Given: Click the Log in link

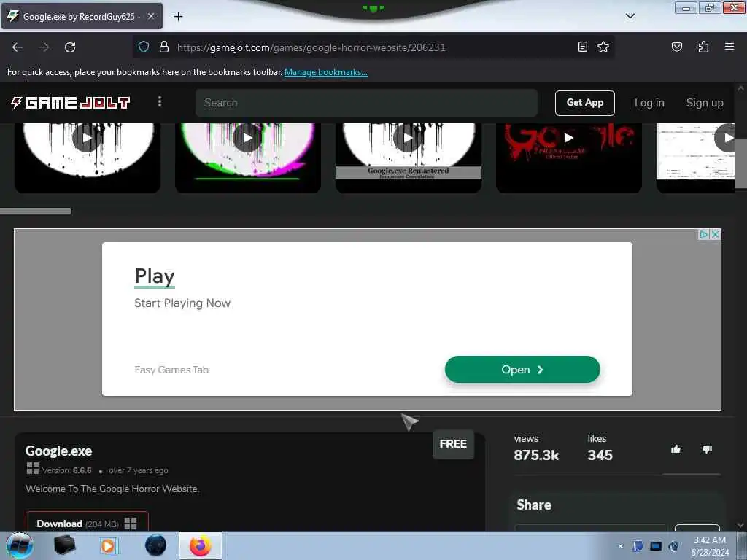Looking at the screenshot, I should [x=649, y=103].
